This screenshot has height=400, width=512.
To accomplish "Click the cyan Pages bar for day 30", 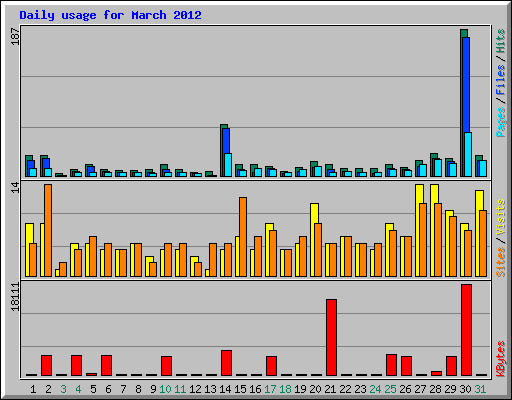I will 468,154.
